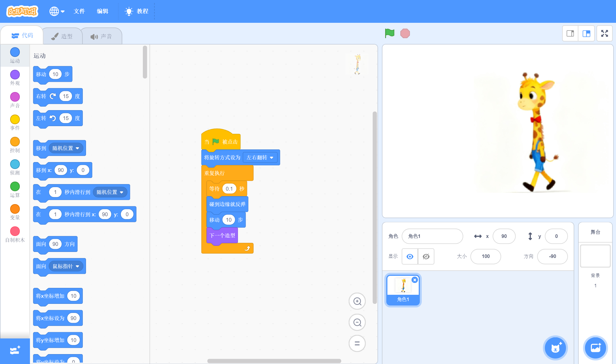
Task: Click the sprite direction field showing -90
Action: point(552,256)
